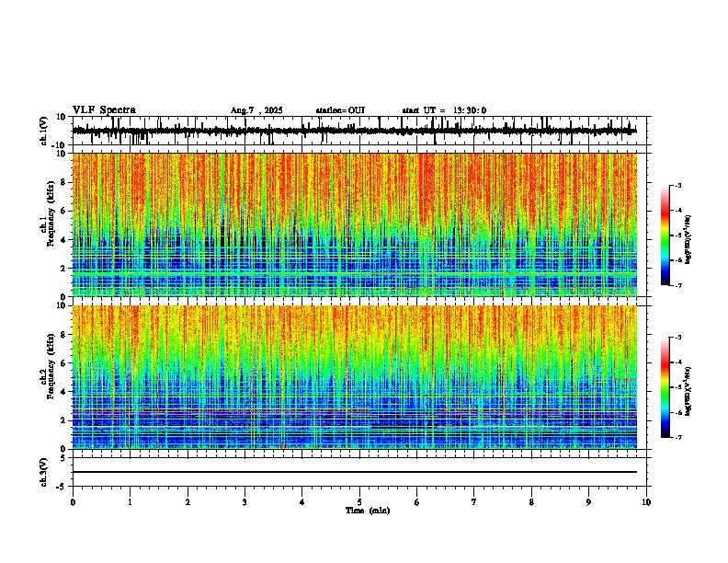
Task: Click time-axis tick label "6"
Action: pos(417,502)
